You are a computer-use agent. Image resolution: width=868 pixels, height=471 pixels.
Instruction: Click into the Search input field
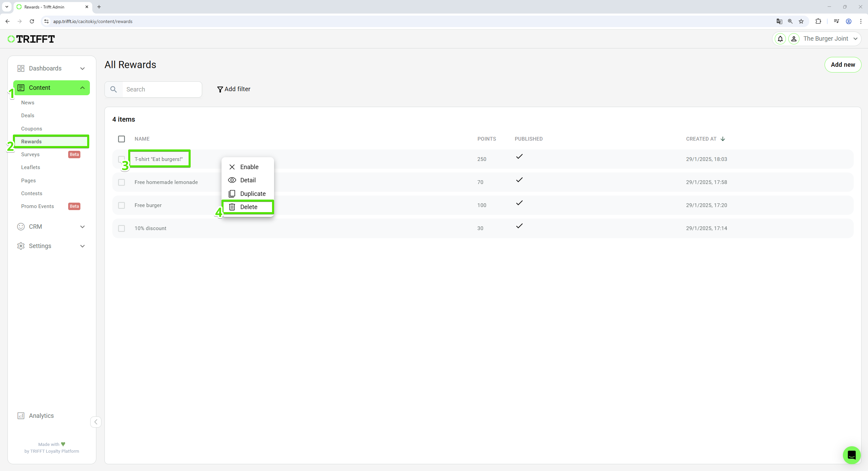point(161,89)
